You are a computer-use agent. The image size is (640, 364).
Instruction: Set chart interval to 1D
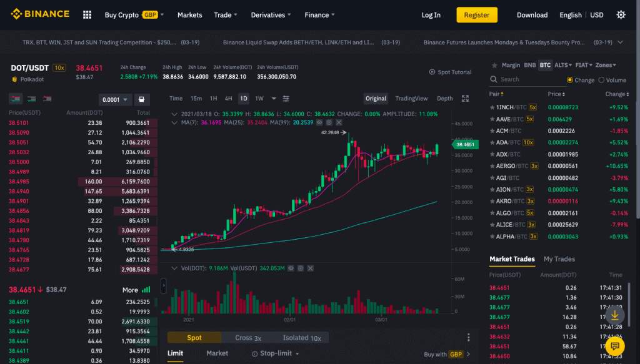[244, 99]
